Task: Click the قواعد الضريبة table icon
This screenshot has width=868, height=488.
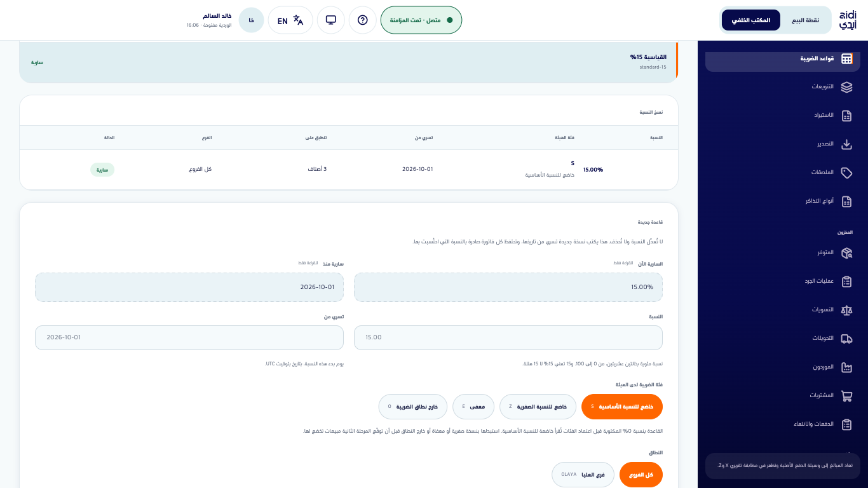Action: (x=846, y=58)
